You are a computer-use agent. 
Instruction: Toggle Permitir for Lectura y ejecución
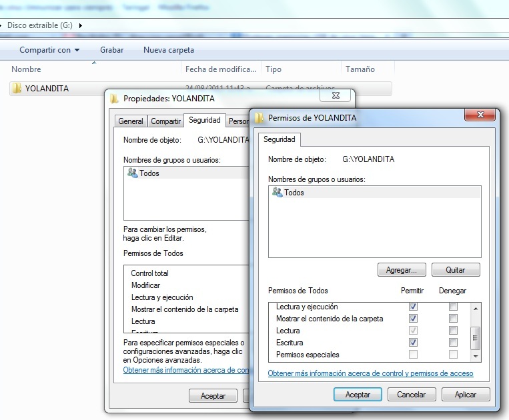[x=413, y=307]
